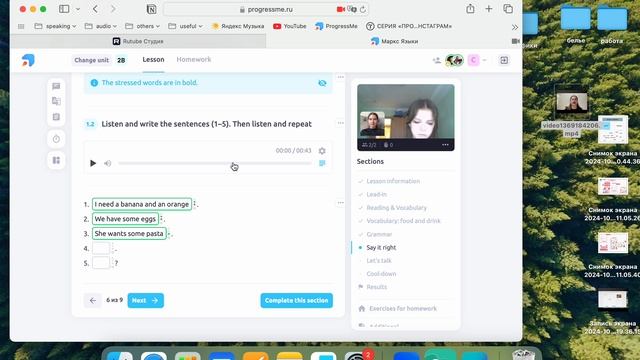
Task: Open Lead-in section
Action: pos(376,195)
